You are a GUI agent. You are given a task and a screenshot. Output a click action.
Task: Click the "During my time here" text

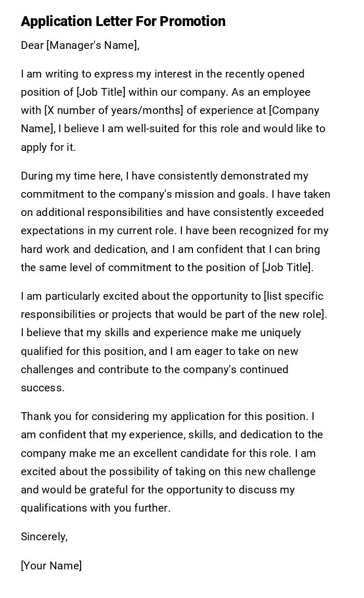(71, 176)
